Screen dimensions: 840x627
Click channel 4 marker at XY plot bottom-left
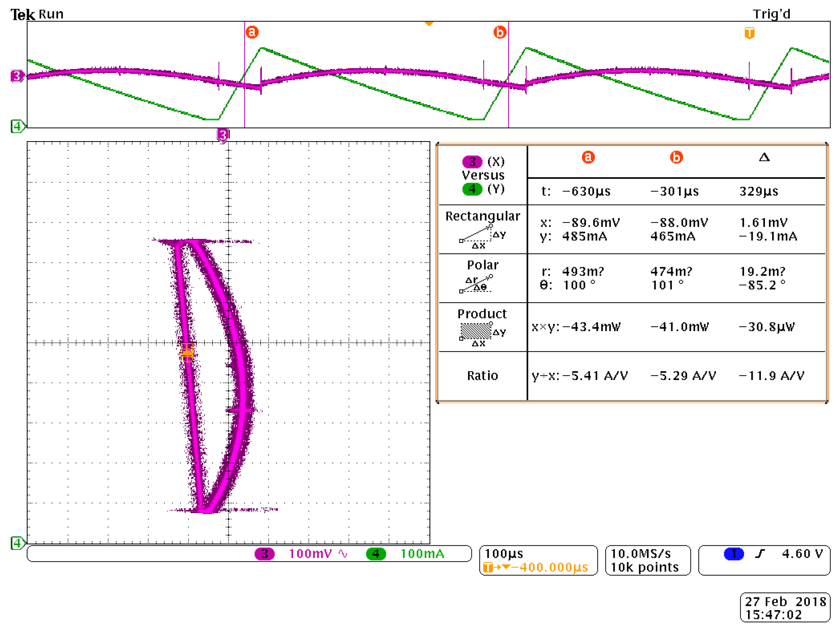(17, 543)
